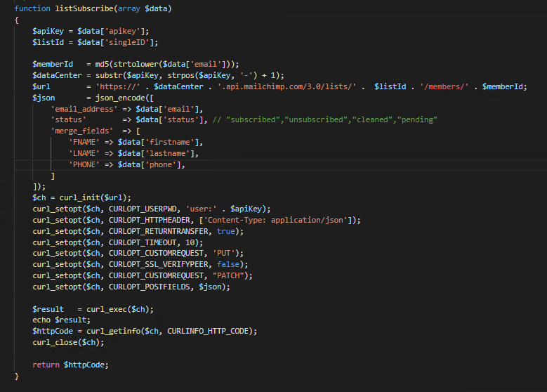
Task: Click the $dataCenter variable declaration
Action: (57, 75)
